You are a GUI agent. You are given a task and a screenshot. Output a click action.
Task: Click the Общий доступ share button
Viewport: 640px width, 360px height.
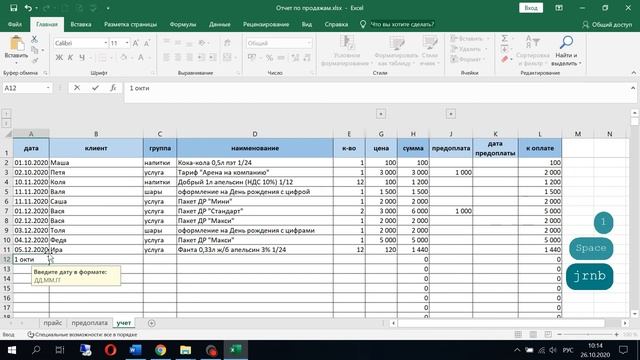tap(607, 24)
